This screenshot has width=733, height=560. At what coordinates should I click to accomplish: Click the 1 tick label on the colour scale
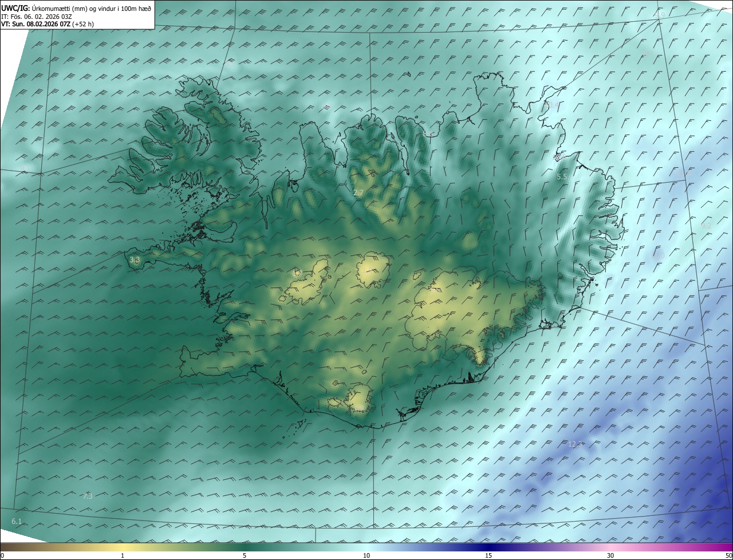(123, 555)
